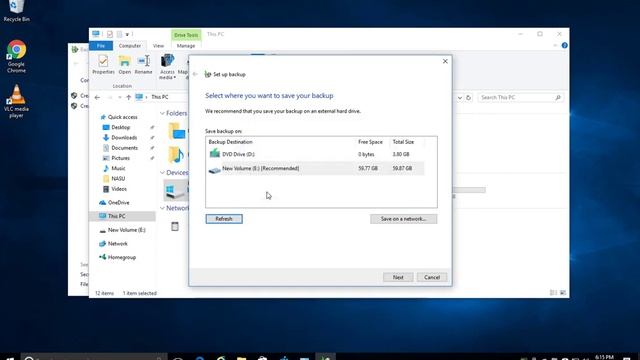Click Save on a network... button
Image resolution: width=640 pixels, height=360 pixels.
[x=403, y=219]
